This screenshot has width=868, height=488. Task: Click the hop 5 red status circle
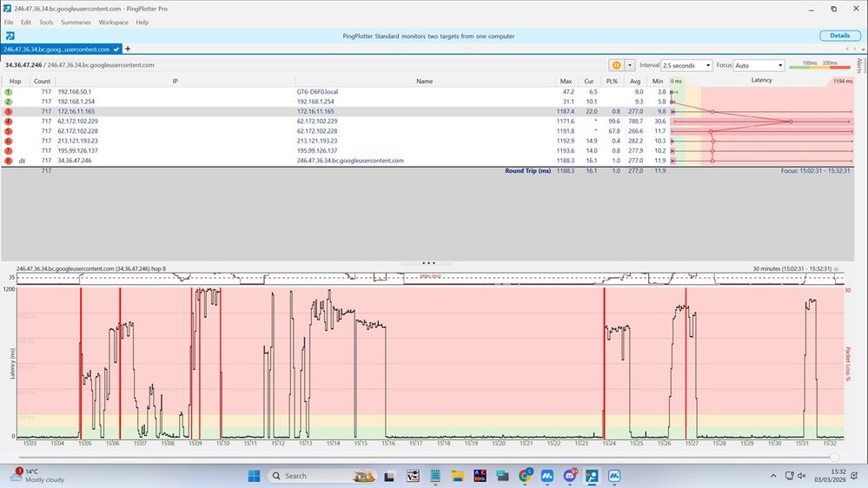click(9, 131)
